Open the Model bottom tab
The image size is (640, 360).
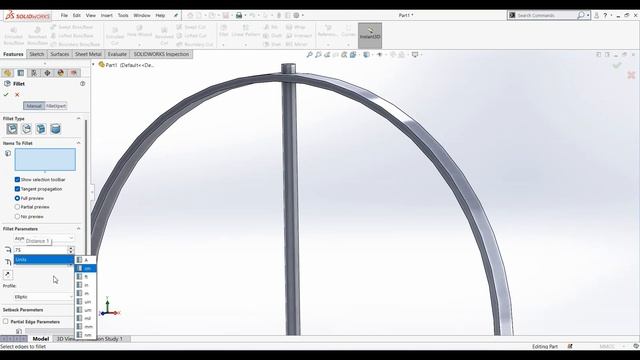[x=41, y=339]
